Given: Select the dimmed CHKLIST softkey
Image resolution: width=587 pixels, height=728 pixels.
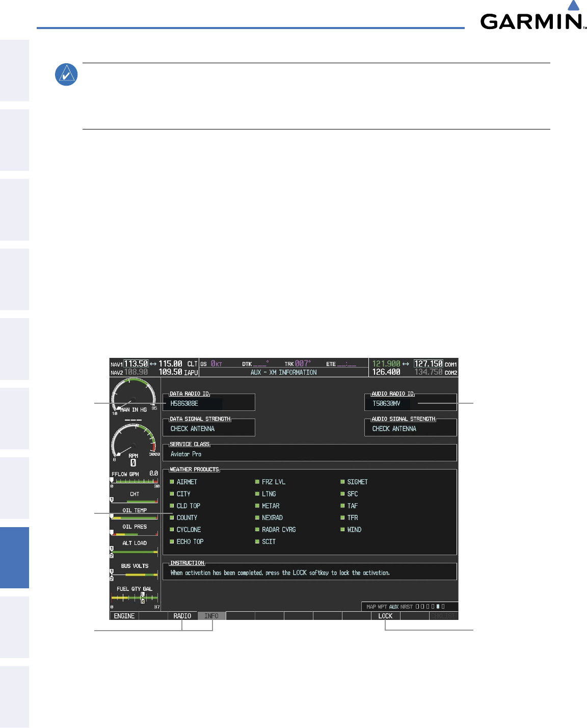Looking at the screenshot, I should [444, 616].
